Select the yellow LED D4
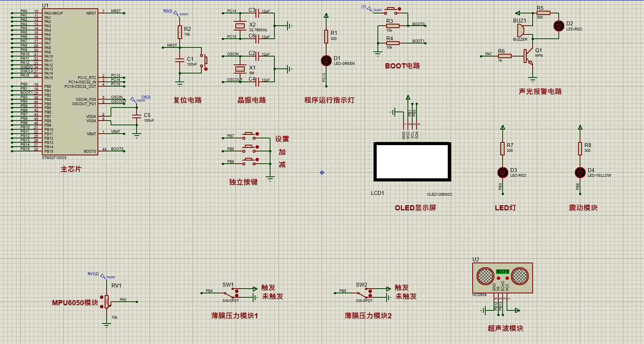 (580, 172)
